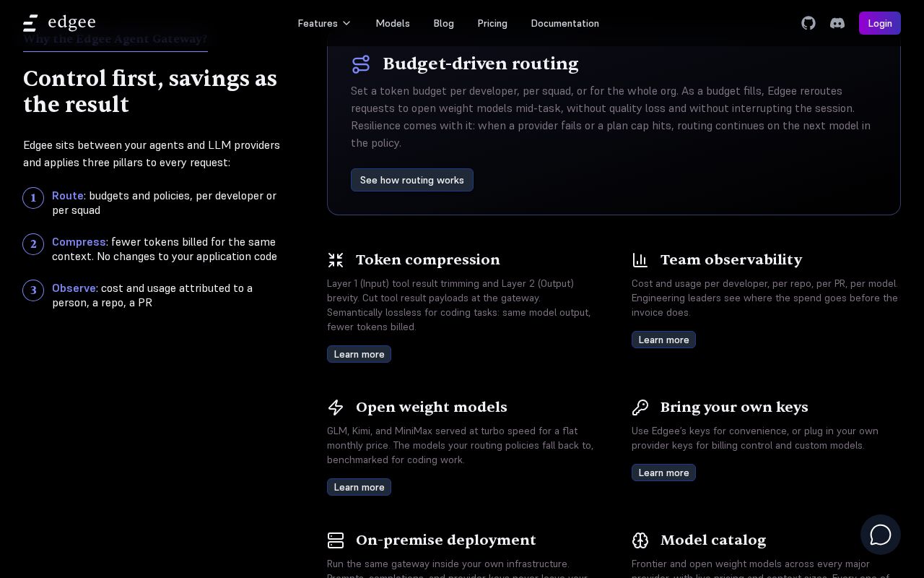This screenshot has width=924, height=578.
Task: Click Learn more under Bring your own keys
Action: coord(663,473)
